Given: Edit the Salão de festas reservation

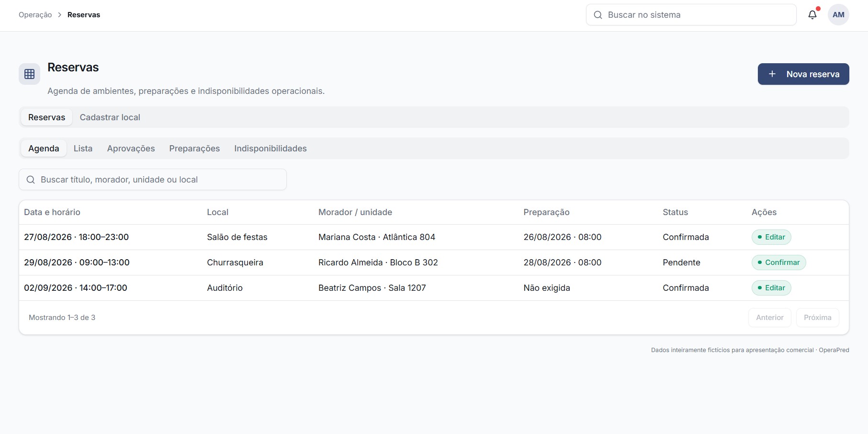Looking at the screenshot, I should tap(771, 237).
